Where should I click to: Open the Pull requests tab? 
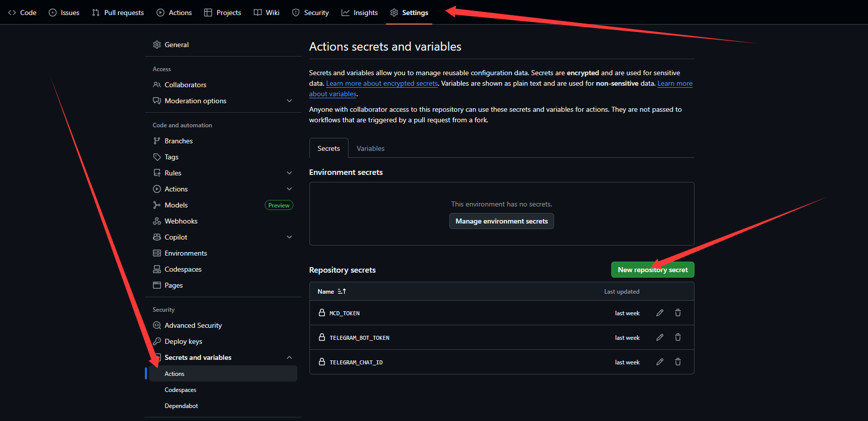point(118,13)
